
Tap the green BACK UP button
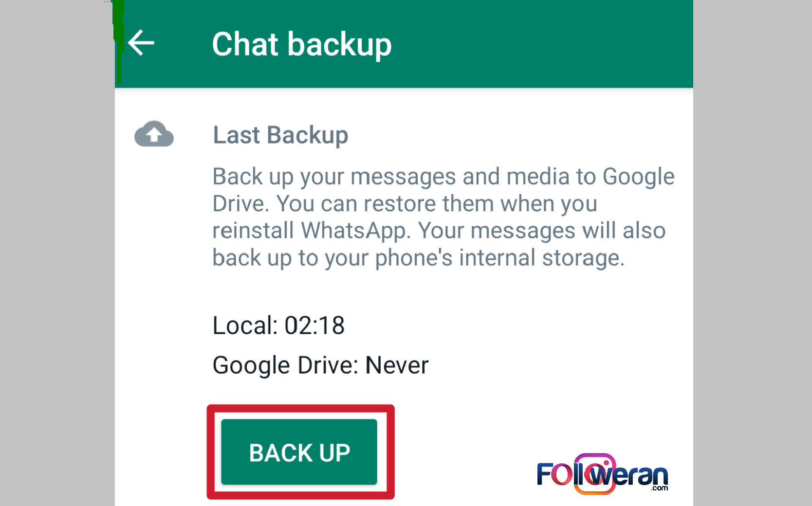coord(299,452)
